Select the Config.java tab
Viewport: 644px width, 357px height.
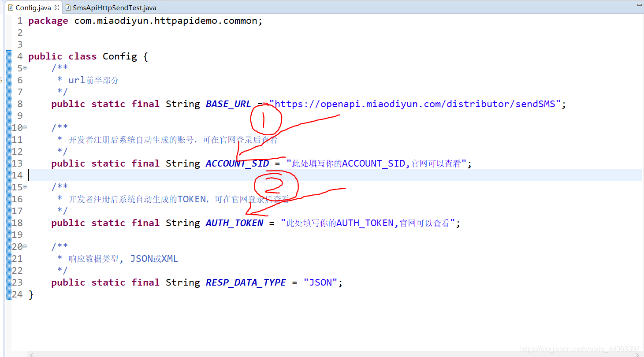pos(34,7)
